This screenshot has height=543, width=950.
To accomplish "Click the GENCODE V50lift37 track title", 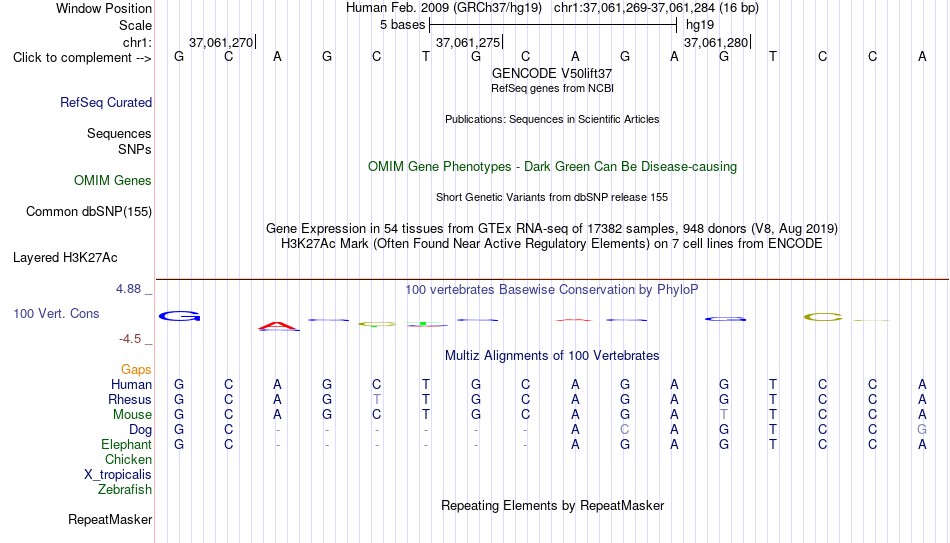I will (552, 73).
